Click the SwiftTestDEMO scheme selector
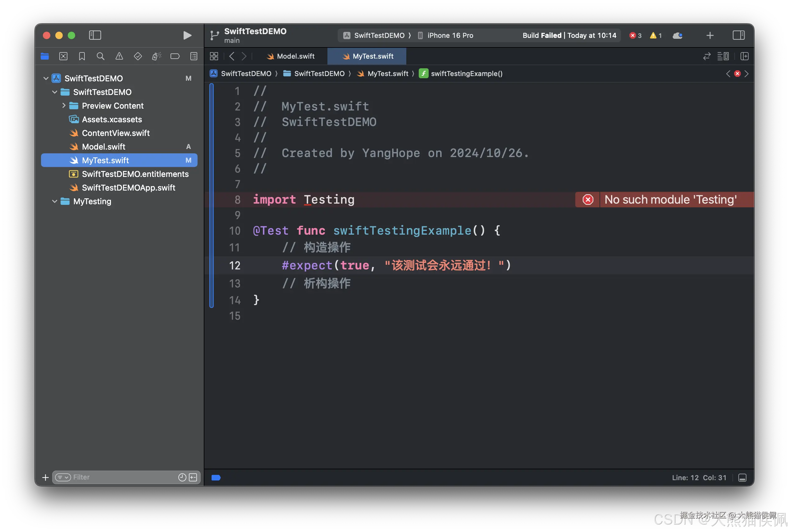Screen dimensions: 789x532 (x=375, y=36)
